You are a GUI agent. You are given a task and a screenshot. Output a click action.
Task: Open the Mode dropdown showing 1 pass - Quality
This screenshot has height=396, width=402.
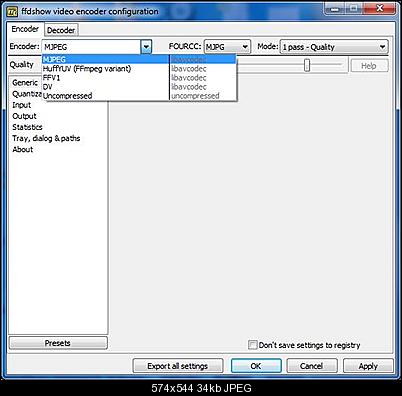pyautogui.click(x=334, y=47)
